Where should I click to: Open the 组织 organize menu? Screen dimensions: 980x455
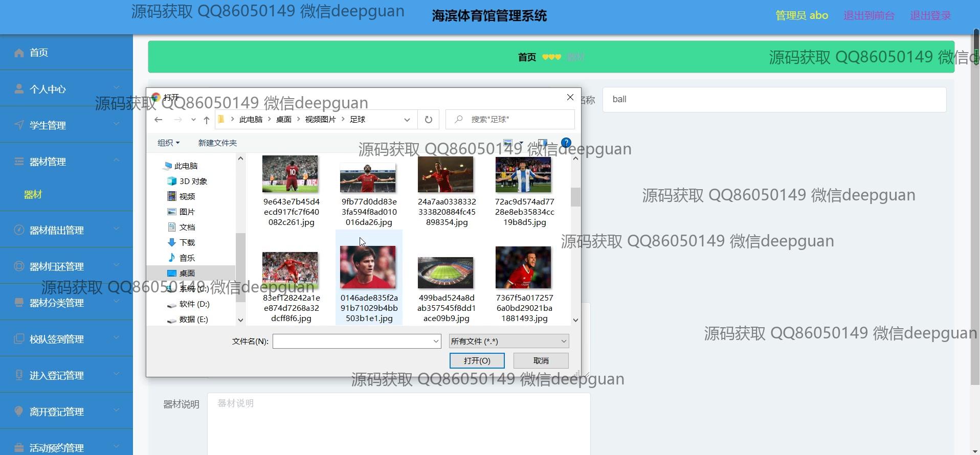click(168, 143)
